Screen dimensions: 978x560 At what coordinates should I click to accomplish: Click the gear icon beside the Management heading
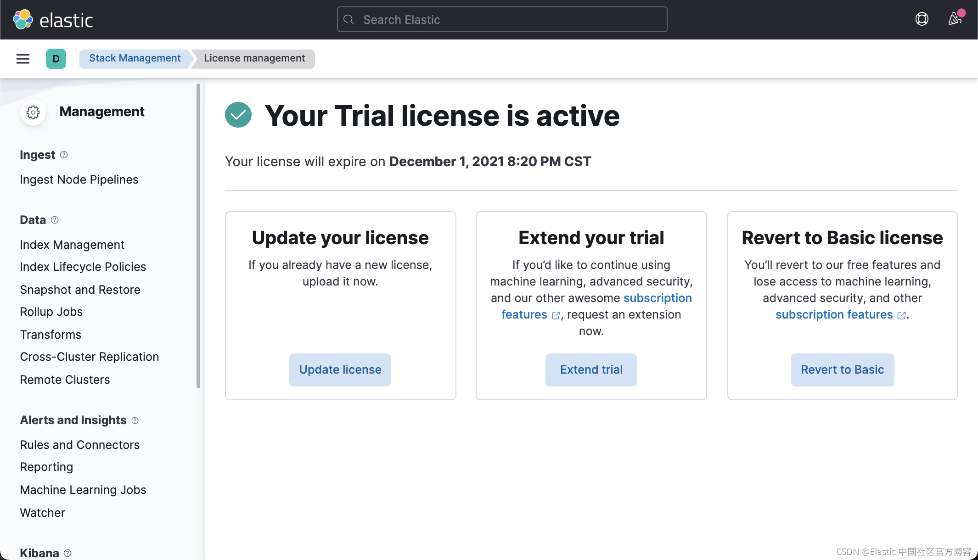point(33,112)
